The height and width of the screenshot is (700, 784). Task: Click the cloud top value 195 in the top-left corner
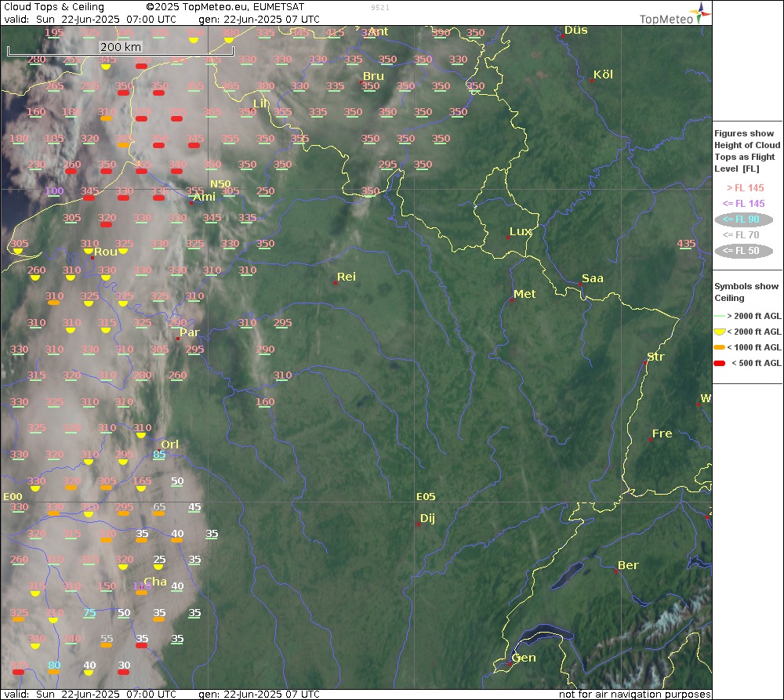pos(55,32)
